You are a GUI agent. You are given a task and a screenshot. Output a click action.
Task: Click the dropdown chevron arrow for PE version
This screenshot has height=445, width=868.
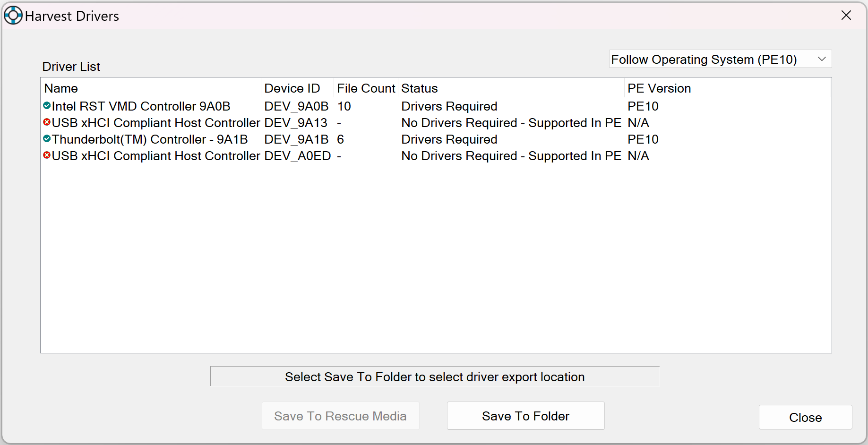pyautogui.click(x=822, y=60)
